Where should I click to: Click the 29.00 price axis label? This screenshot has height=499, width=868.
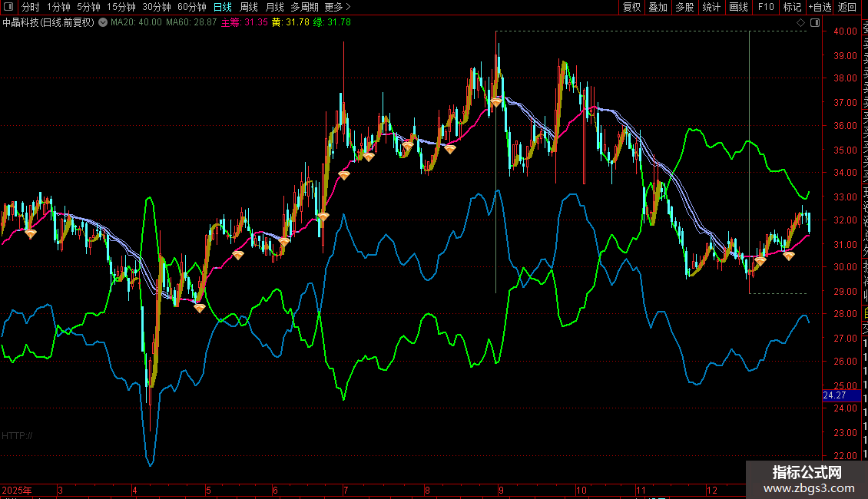[845, 292]
